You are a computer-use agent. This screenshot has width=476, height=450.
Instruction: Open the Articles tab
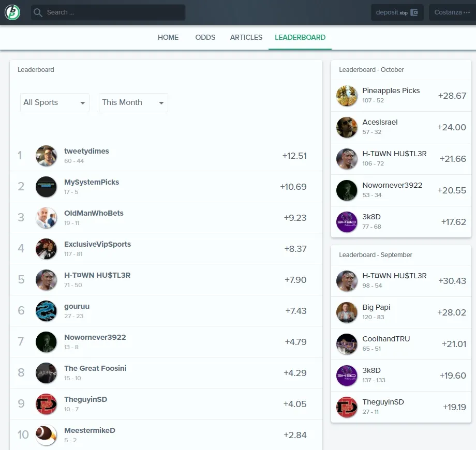(x=246, y=37)
